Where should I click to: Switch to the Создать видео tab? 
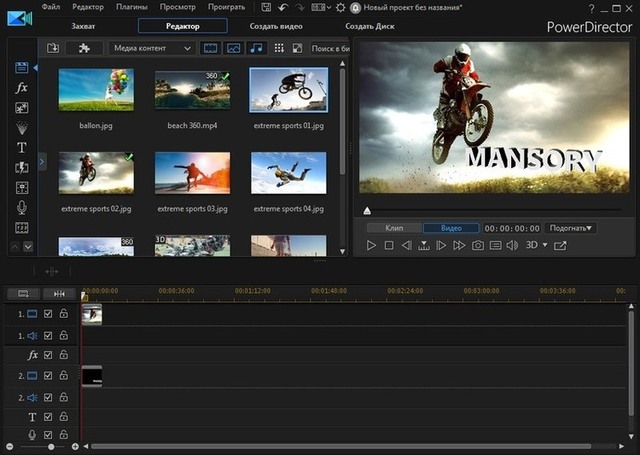coord(277,26)
